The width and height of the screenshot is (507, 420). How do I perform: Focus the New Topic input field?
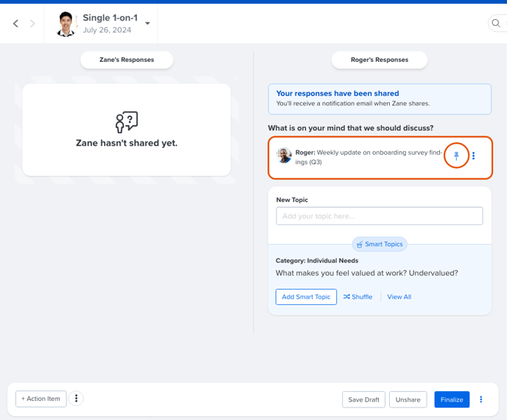tap(380, 216)
